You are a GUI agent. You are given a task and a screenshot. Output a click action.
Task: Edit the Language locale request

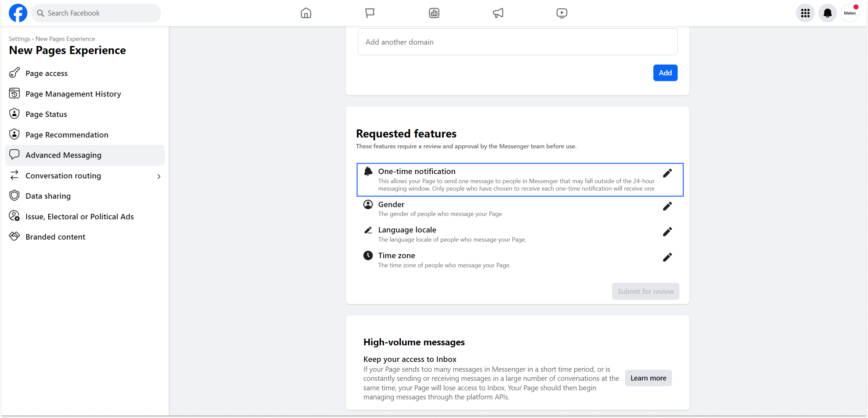(x=667, y=232)
